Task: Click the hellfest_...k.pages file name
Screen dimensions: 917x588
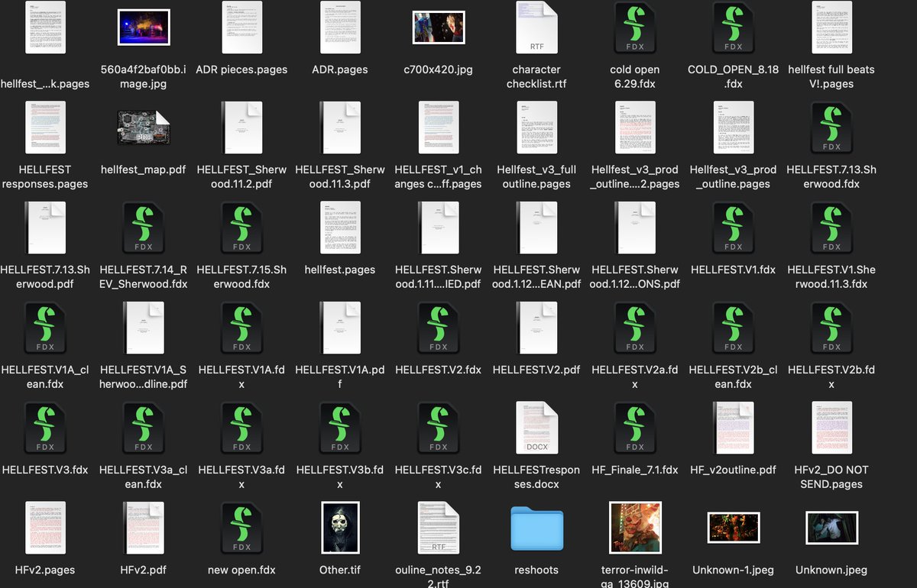Action: coord(45,84)
